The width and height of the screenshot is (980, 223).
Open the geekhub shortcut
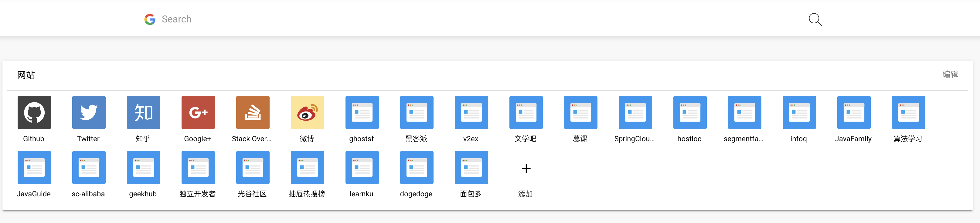pos(143,168)
